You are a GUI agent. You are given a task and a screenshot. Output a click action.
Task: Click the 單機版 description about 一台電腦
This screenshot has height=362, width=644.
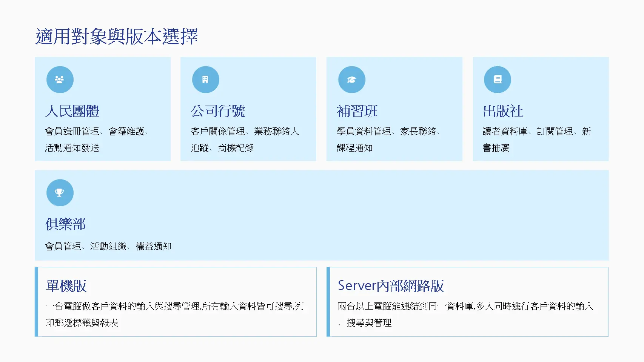pyautogui.click(x=174, y=314)
